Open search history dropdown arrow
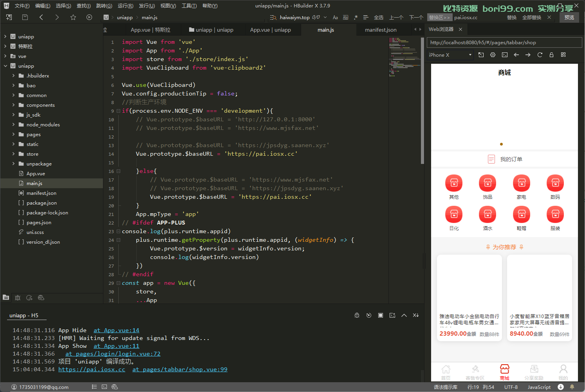585x392 pixels. (x=325, y=17)
